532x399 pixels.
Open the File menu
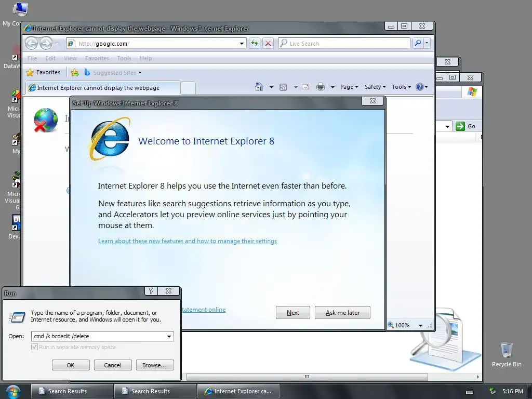[32, 58]
